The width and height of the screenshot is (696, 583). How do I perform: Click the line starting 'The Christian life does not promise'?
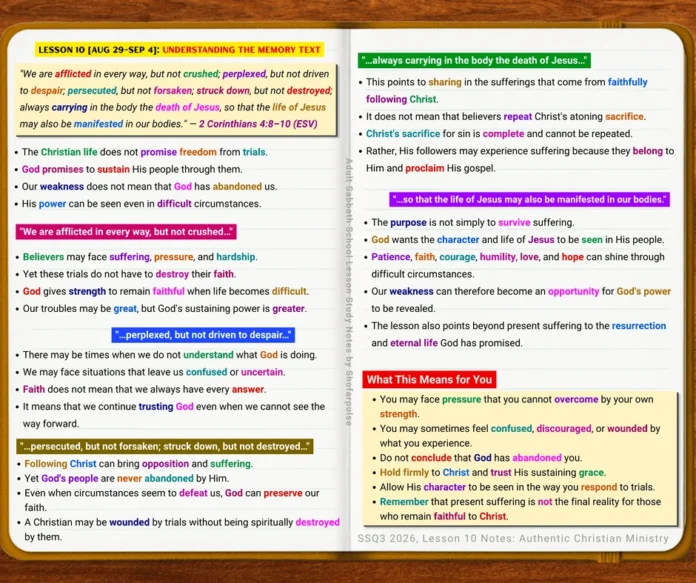pos(145,152)
